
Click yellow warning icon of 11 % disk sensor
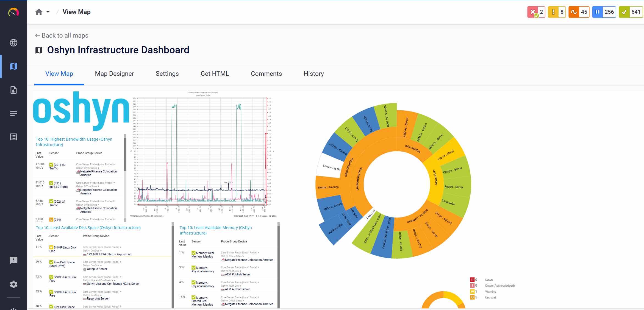tap(51, 247)
